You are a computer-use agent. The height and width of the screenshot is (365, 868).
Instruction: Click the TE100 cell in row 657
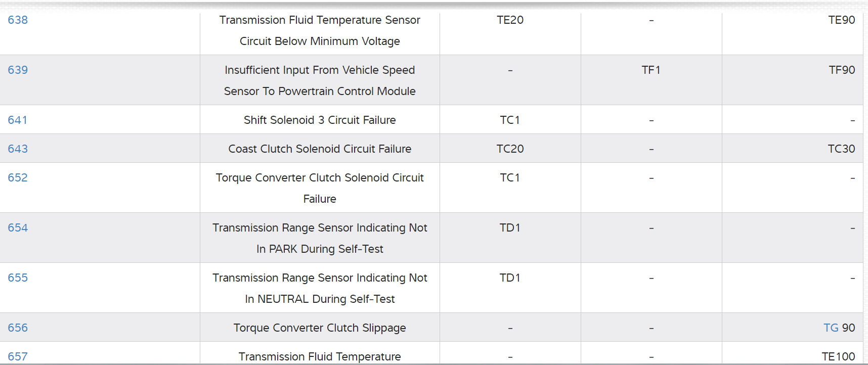pyautogui.click(x=838, y=356)
